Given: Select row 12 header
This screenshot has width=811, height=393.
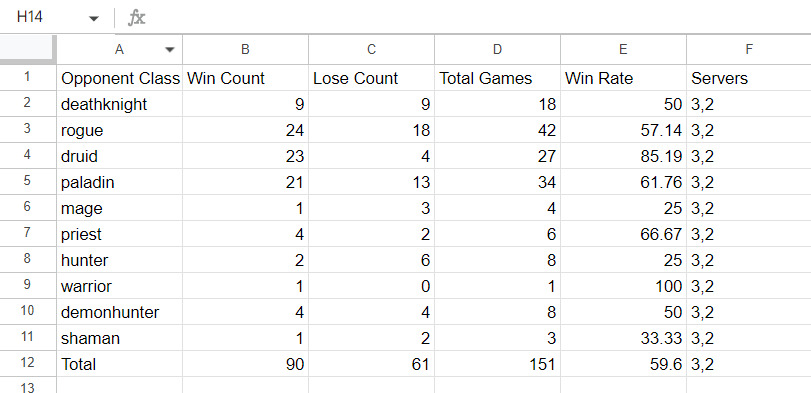Looking at the screenshot, I should click(27, 364).
